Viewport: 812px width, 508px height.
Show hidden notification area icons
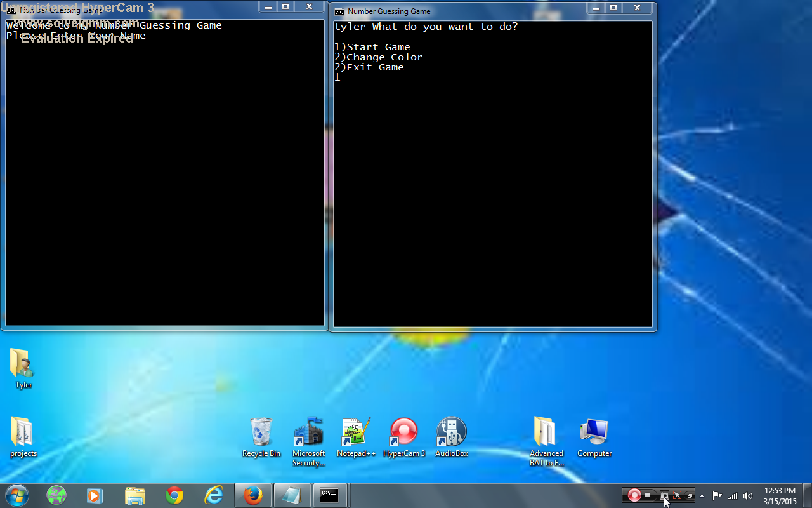702,495
